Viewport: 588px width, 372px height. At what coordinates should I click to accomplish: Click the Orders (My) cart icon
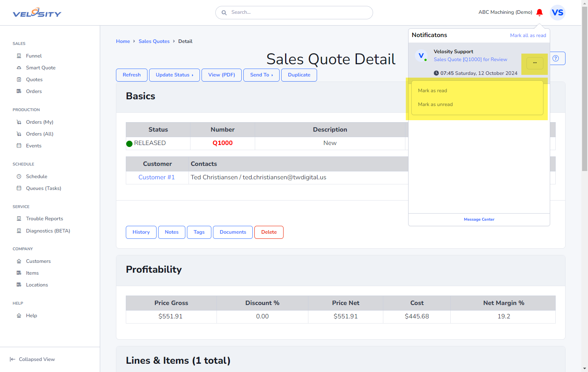[19, 122]
